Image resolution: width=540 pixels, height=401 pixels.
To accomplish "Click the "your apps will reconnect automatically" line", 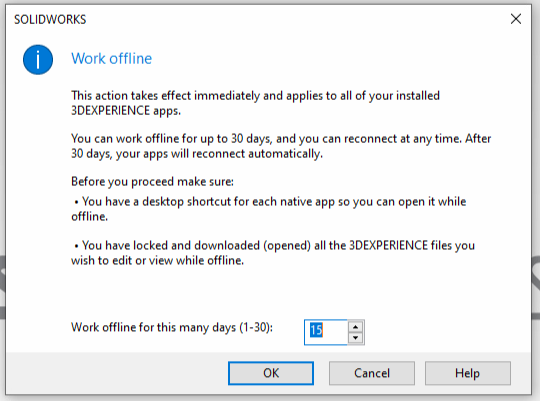I will [197, 154].
